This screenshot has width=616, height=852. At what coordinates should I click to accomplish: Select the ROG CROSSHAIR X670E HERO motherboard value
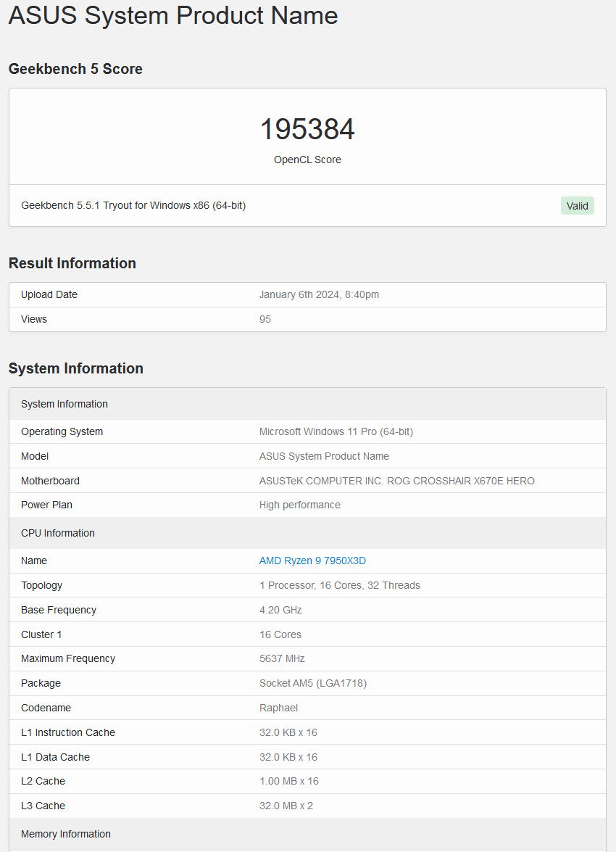[x=396, y=481]
